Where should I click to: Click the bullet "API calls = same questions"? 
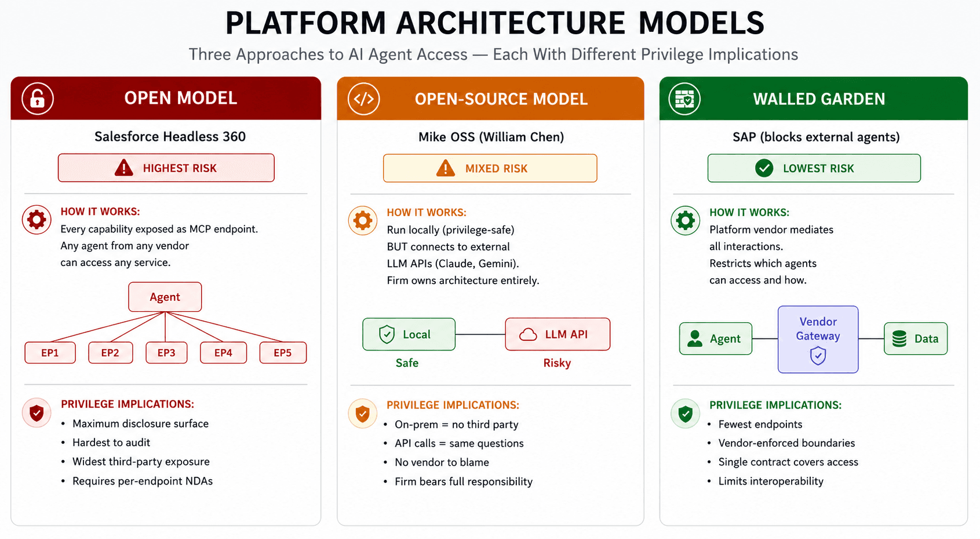point(459,443)
